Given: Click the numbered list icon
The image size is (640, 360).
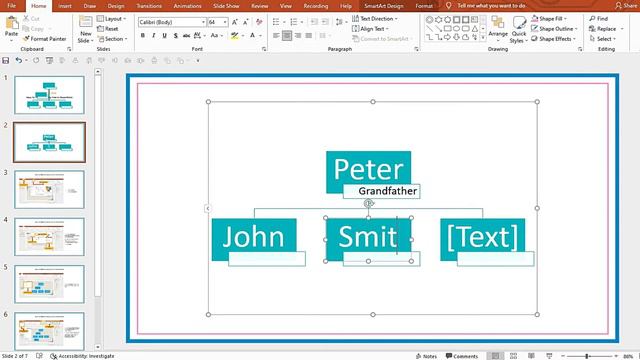Looking at the screenshot, I should [293, 22].
